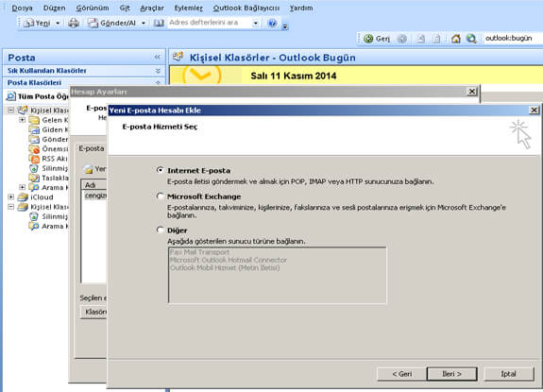Open the Dosya menu
543x392 pixels.
[x=22, y=8]
